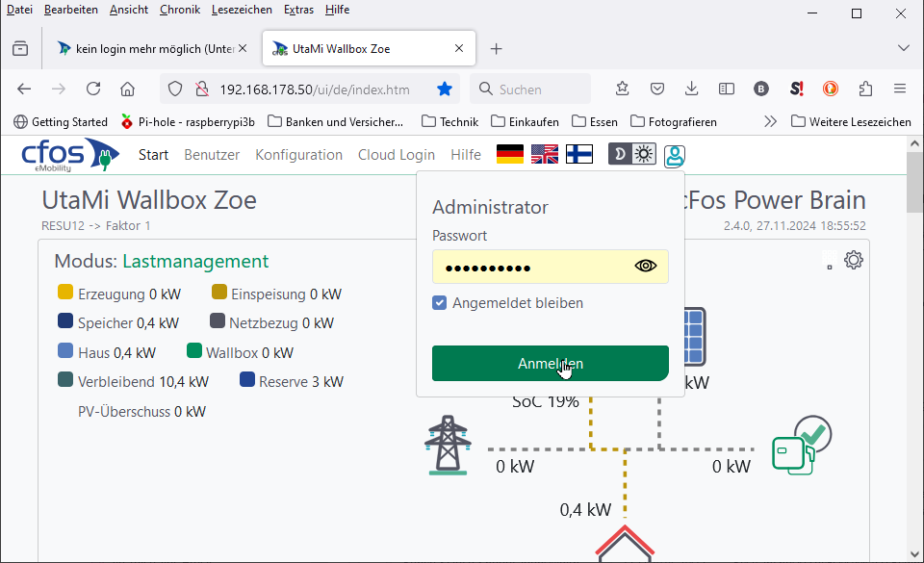
Task: Click the Erzeugung yellow color swatch
Action: pos(65,293)
